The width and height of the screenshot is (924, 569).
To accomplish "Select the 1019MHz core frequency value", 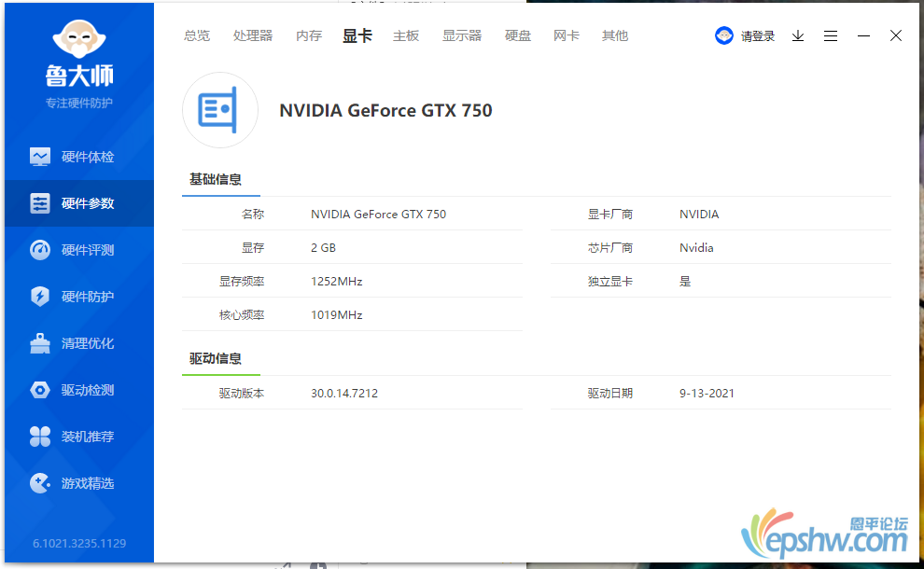I will [x=337, y=315].
